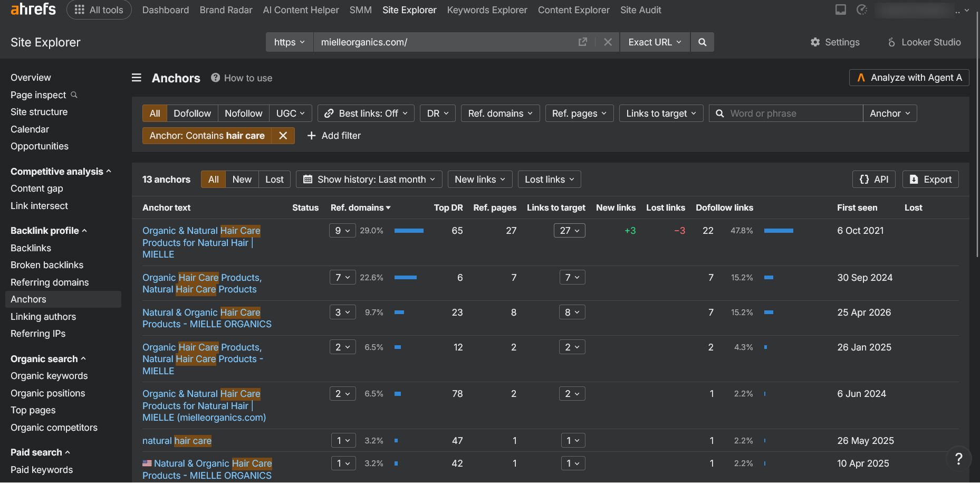Viewport: 980px width, 483px height.
Task: Open the UGC filter dropdown
Action: tap(291, 113)
